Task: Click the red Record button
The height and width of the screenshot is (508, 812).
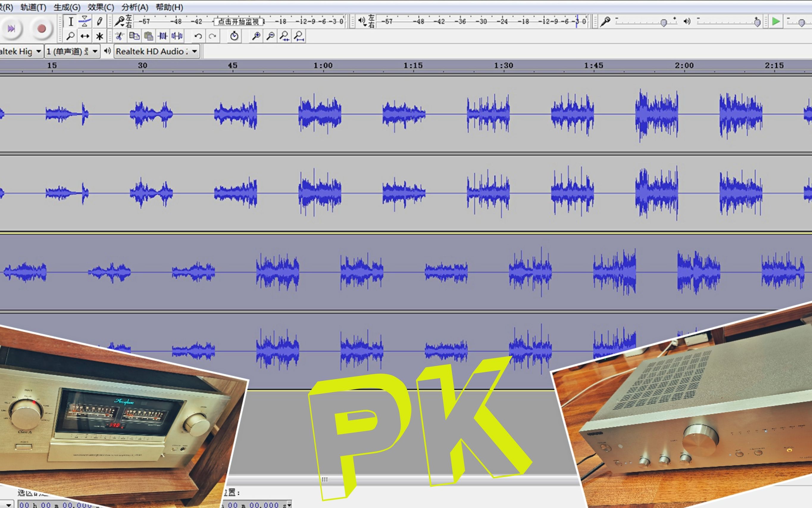Action: (42, 29)
